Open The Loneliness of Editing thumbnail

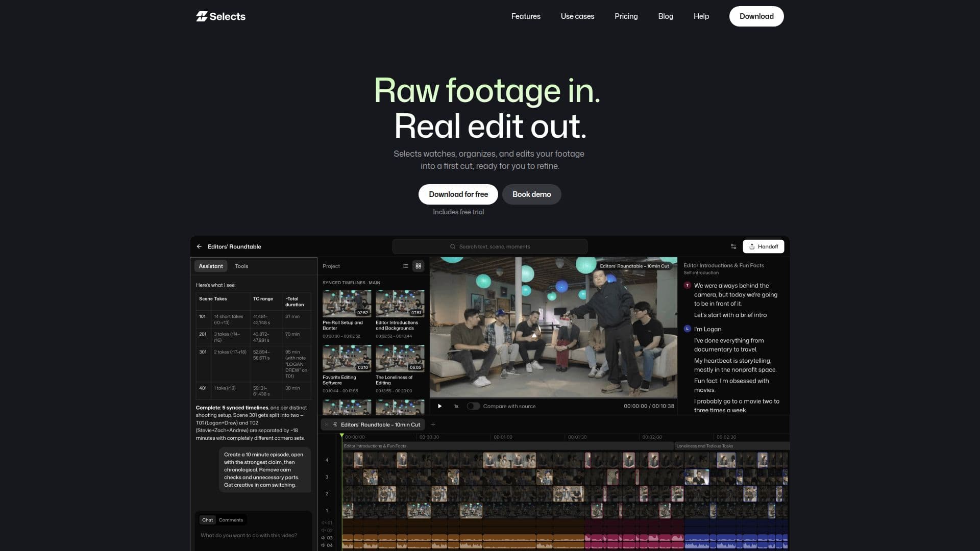tap(400, 358)
